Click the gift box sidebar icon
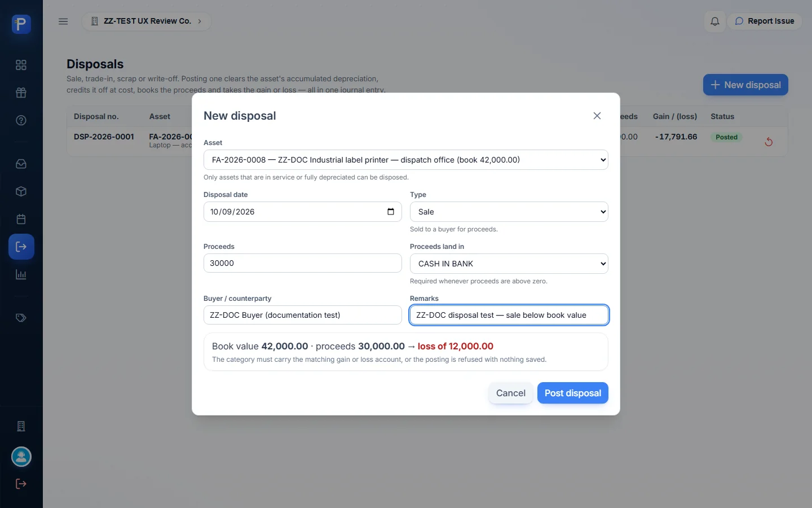812x508 pixels. [21, 93]
